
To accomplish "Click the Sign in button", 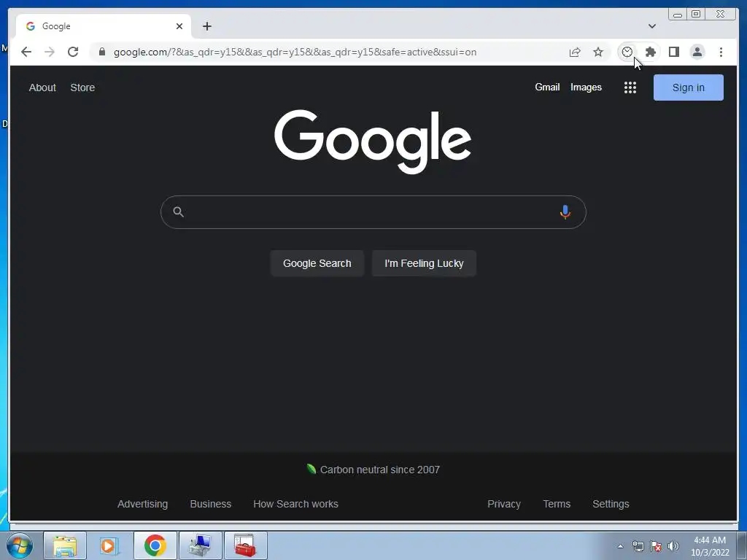I will pyautogui.click(x=688, y=87).
